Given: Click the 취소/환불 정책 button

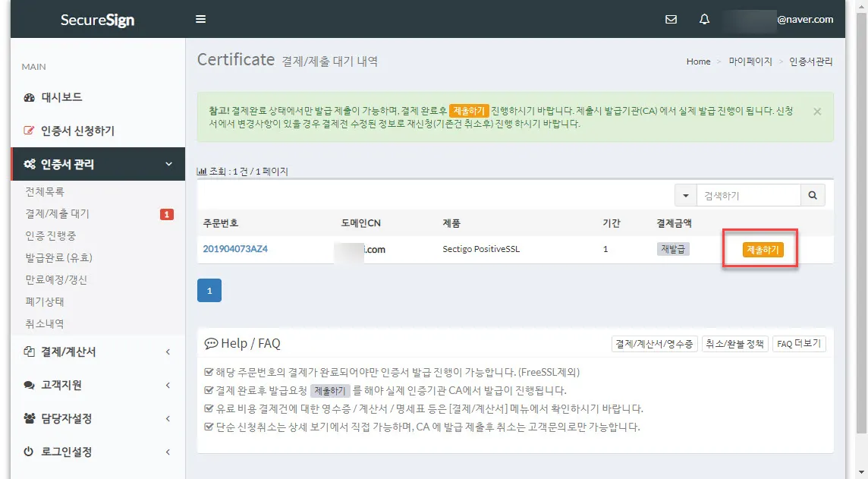Looking at the screenshot, I should [735, 344].
